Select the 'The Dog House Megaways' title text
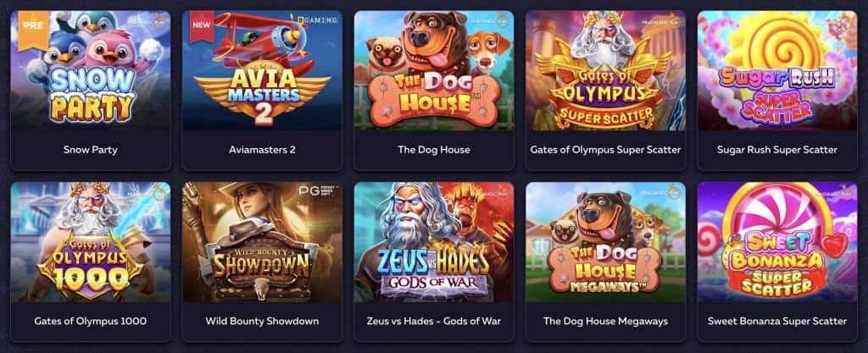 click(x=605, y=321)
